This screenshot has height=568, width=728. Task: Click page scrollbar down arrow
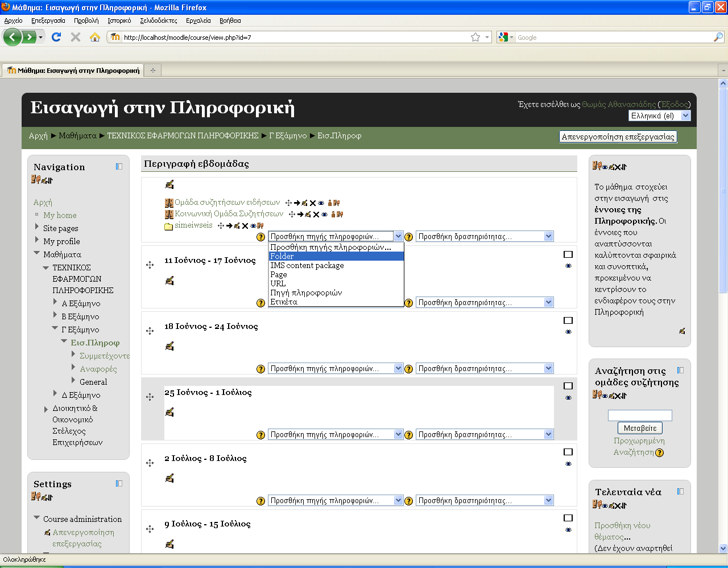coord(723,549)
